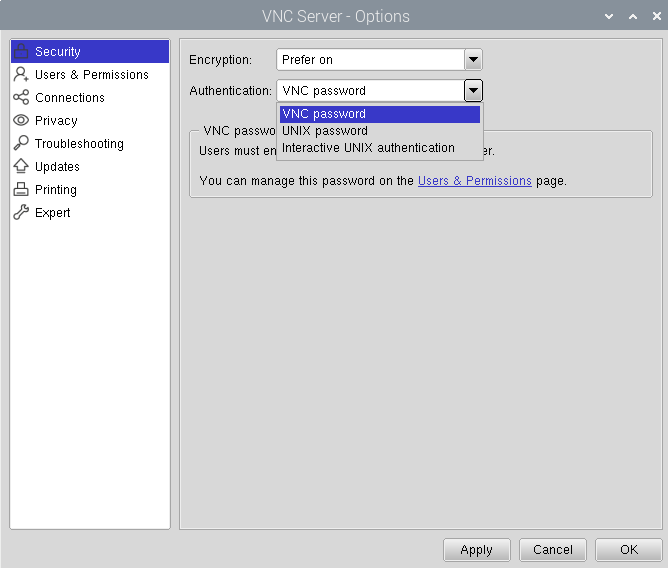Open the Encryption dropdown arrow

point(473,60)
